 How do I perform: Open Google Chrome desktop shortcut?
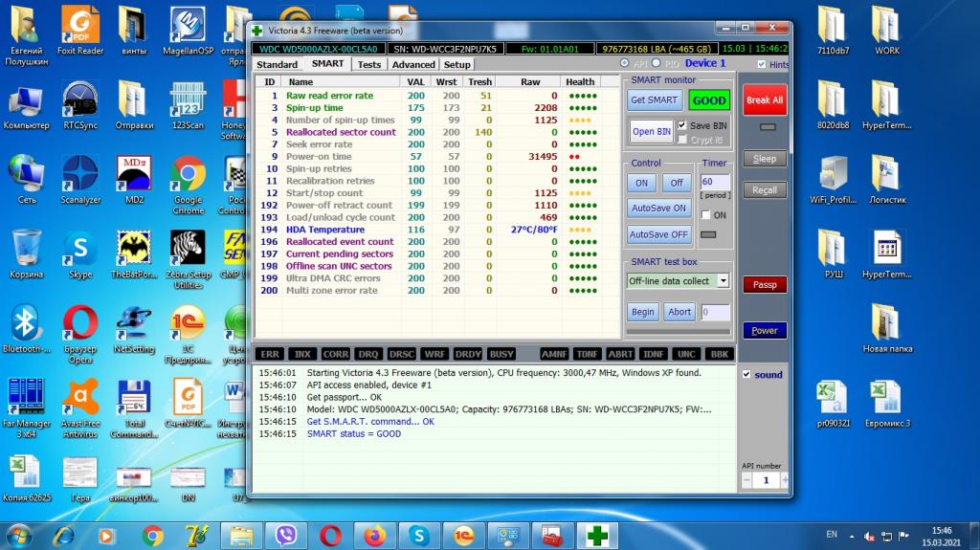pyautogui.click(x=189, y=185)
